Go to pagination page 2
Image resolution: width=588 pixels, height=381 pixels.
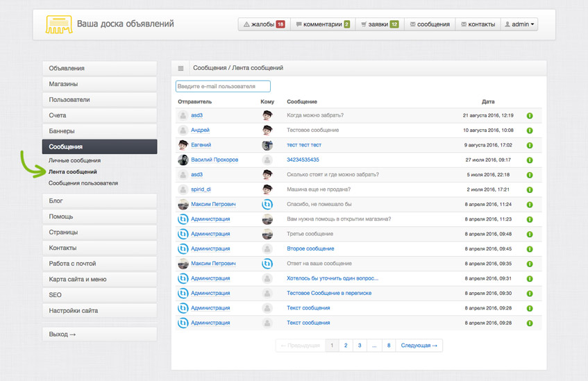346,346
